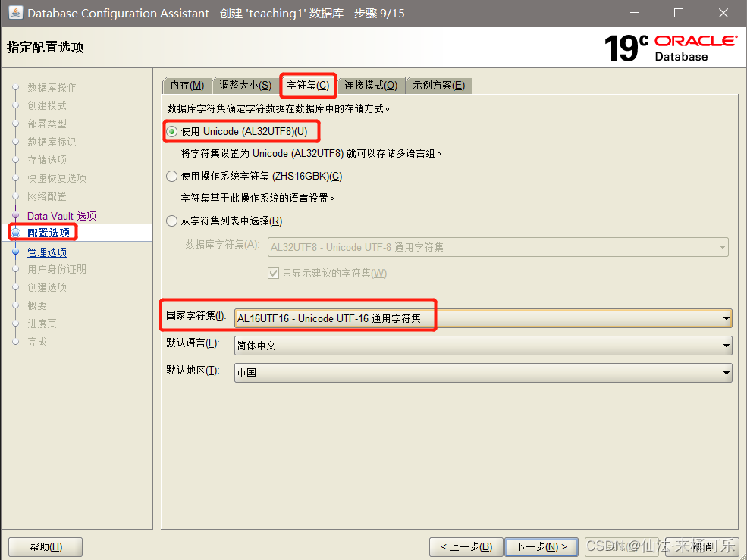Select 使用 Unicode (AL32UTF8) radio button

(172, 131)
